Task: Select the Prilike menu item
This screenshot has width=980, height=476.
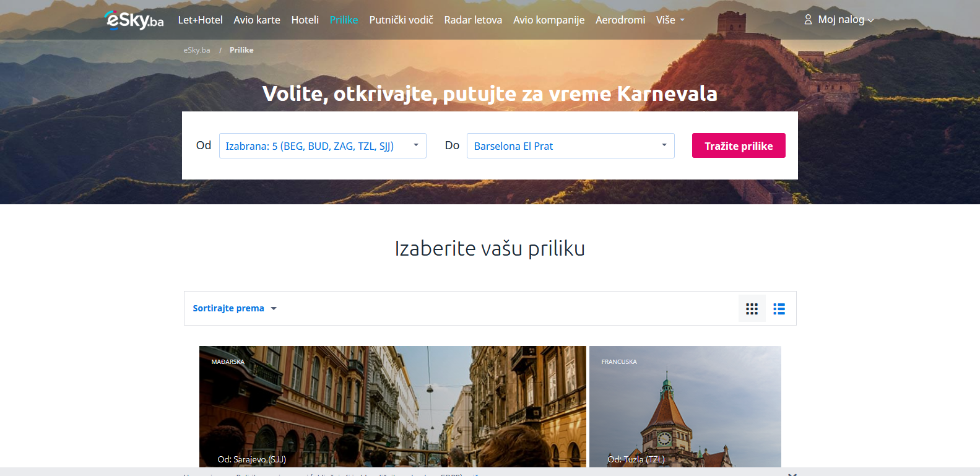Action: click(x=344, y=20)
